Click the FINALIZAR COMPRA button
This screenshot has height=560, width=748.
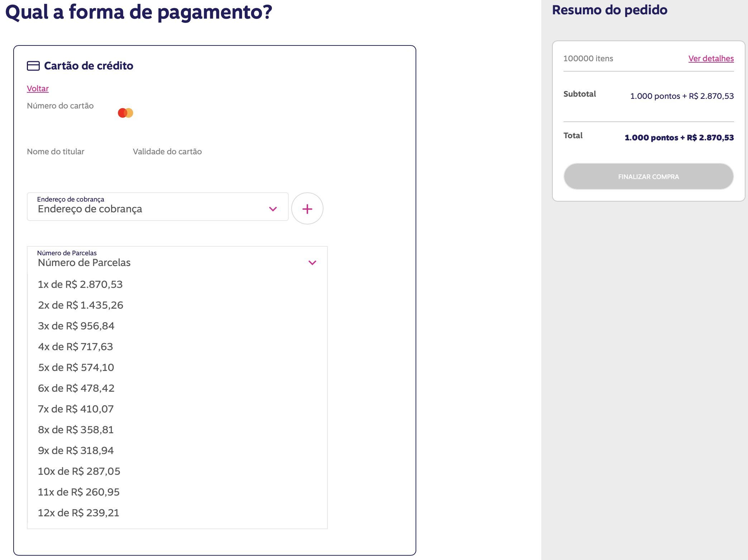tap(648, 177)
